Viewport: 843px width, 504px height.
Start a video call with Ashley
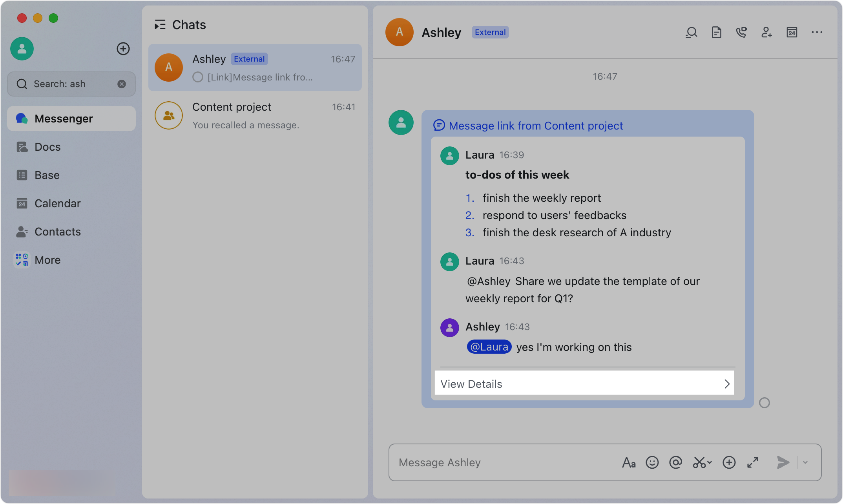pos(742,32)
